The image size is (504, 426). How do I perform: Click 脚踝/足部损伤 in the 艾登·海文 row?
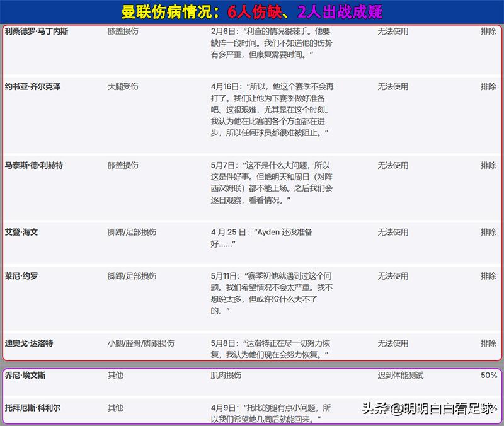point(132,232)
